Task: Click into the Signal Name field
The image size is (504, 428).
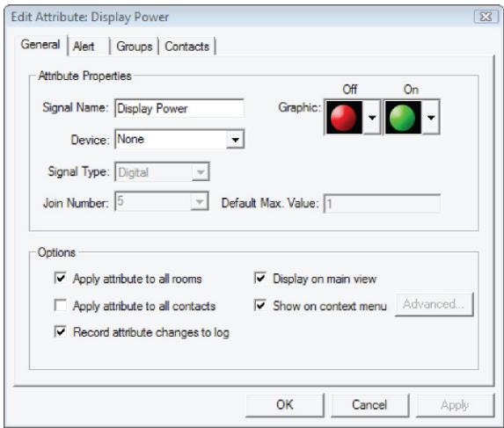Action: 179,108
